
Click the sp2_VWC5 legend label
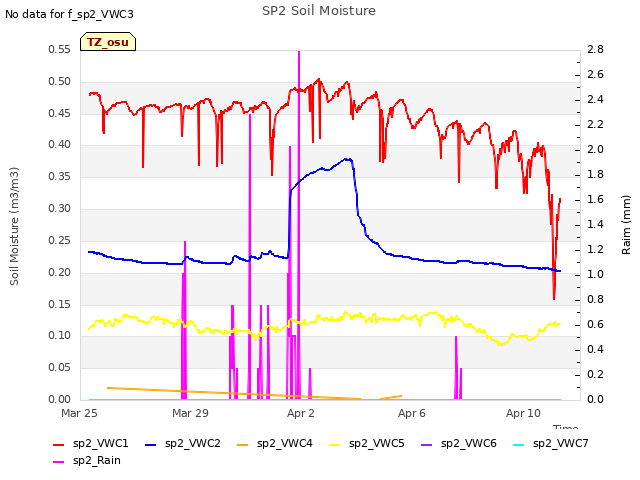coord(376,443)
